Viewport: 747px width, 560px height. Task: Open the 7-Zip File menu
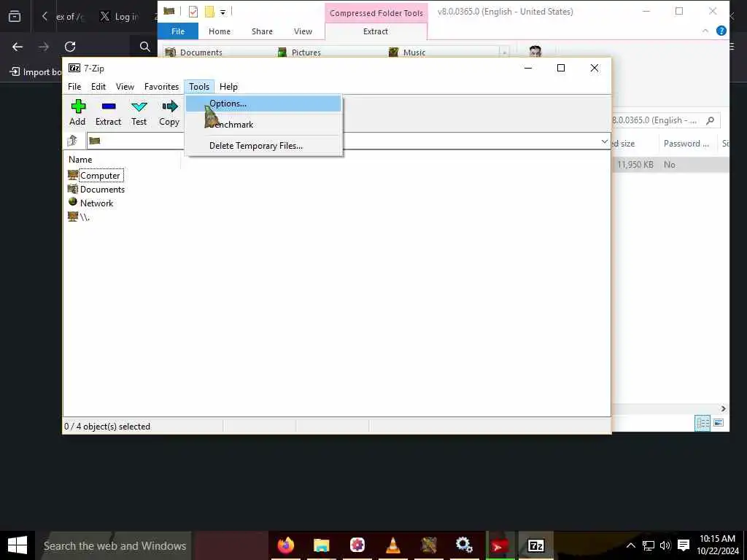tap(74, 87)
